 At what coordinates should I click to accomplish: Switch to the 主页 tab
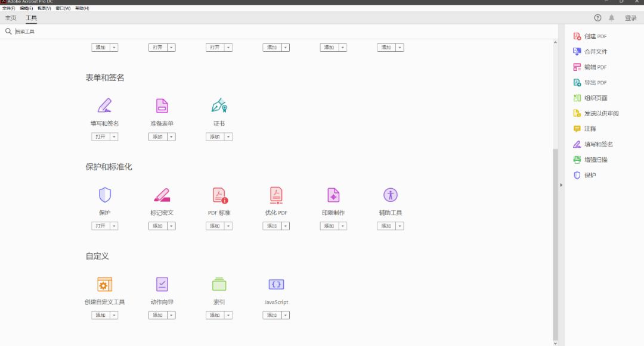[x=10, y=17]
